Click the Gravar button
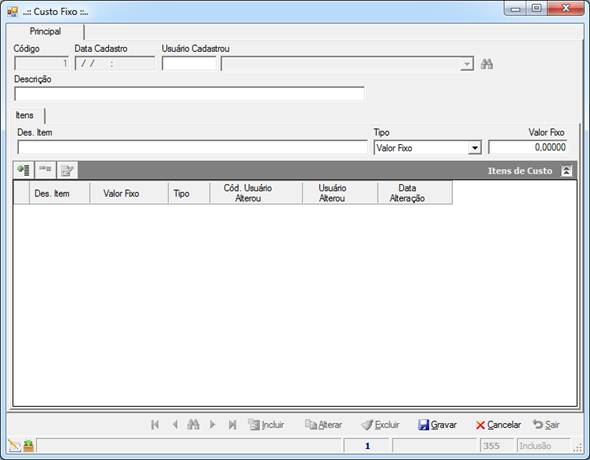 [437, 425]
